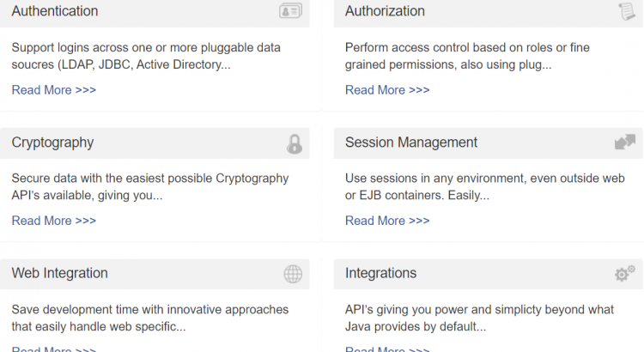
Task: Click the Web Integration globe icon
Action: pyautogui.click(x=293, y=274)
